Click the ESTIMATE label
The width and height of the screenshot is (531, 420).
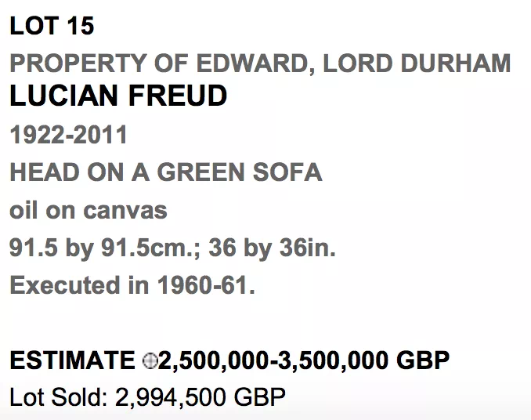pos(73,360)
